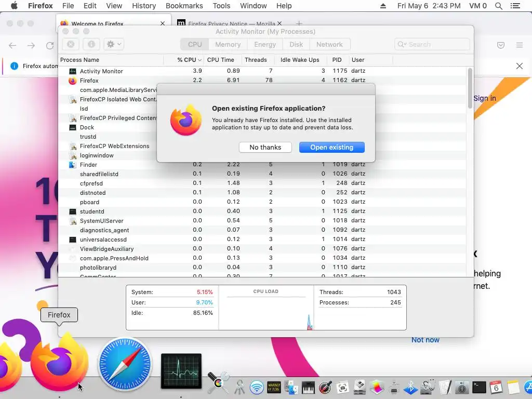This screenshot has height=399, width=532.
Task: Open the History menu
Action: (x=144, y=6)
